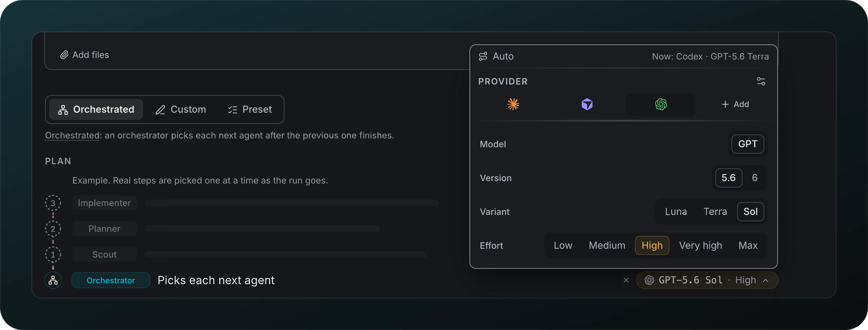This screenshot has height=330, width=868.
Task: Select the purple cube provider icon
Action: click(587, 104)
